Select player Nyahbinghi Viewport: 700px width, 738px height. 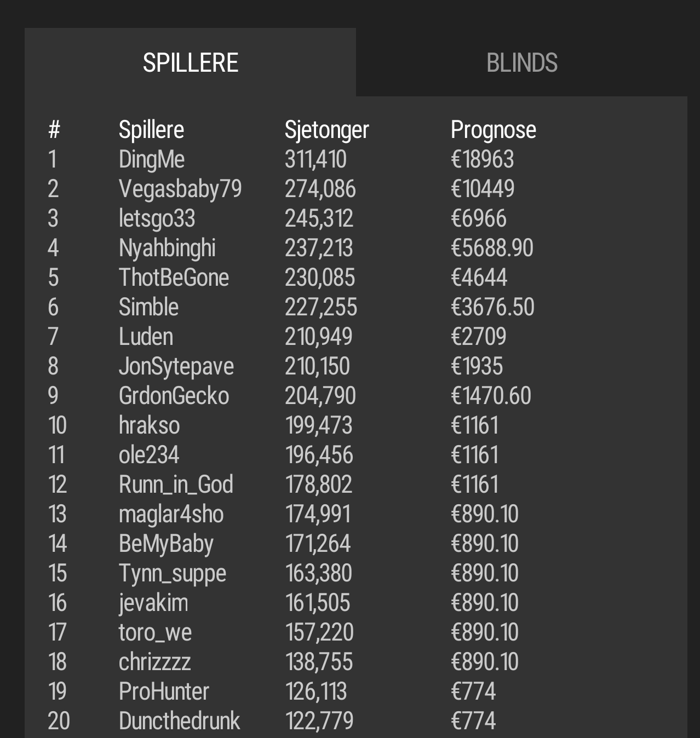(167, 248)
